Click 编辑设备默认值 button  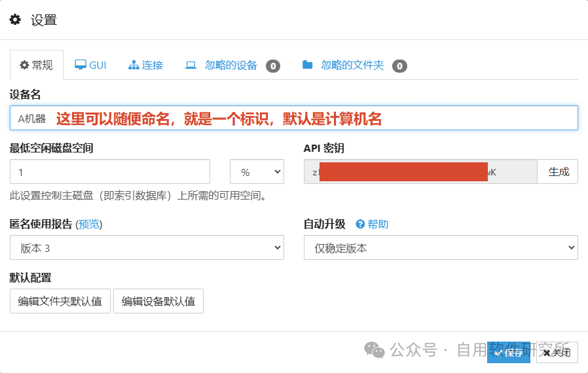158,301
